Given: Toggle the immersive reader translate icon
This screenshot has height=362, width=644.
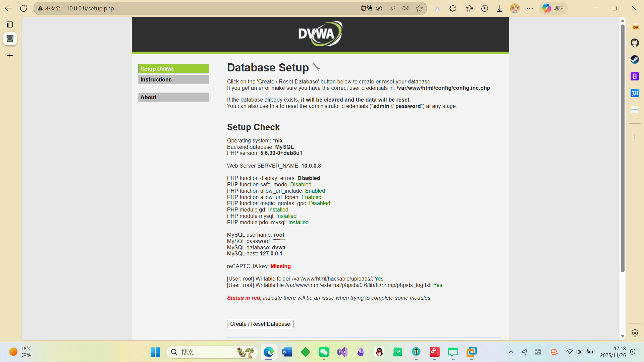Looking at the screenshot, I should click(406, 8).
